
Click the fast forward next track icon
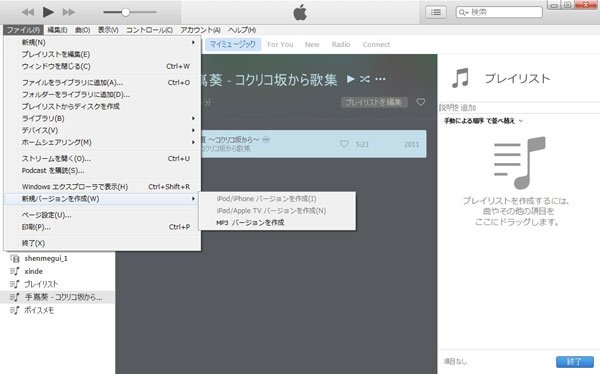[x=68, y=12]
